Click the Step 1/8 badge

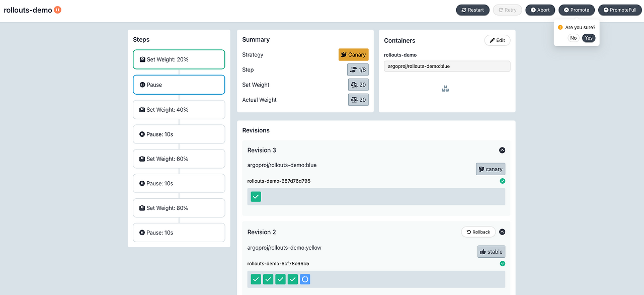(x=358, y=69)
